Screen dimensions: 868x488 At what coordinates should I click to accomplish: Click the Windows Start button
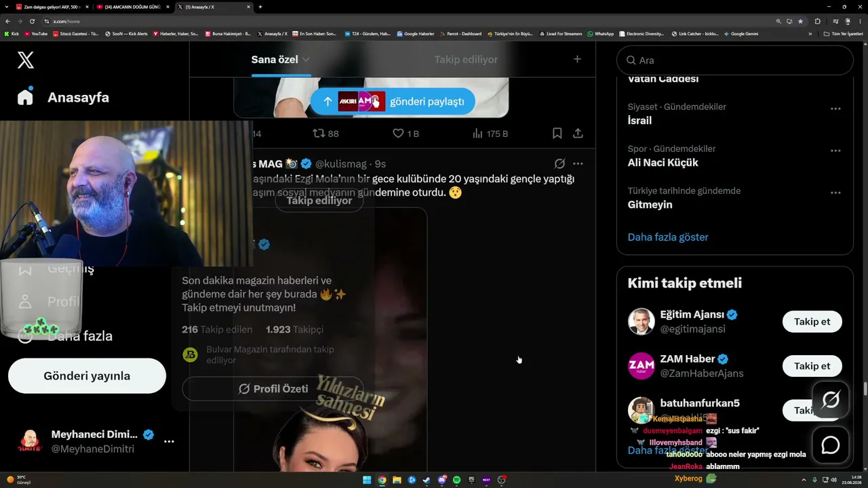[x=367, y=480]
